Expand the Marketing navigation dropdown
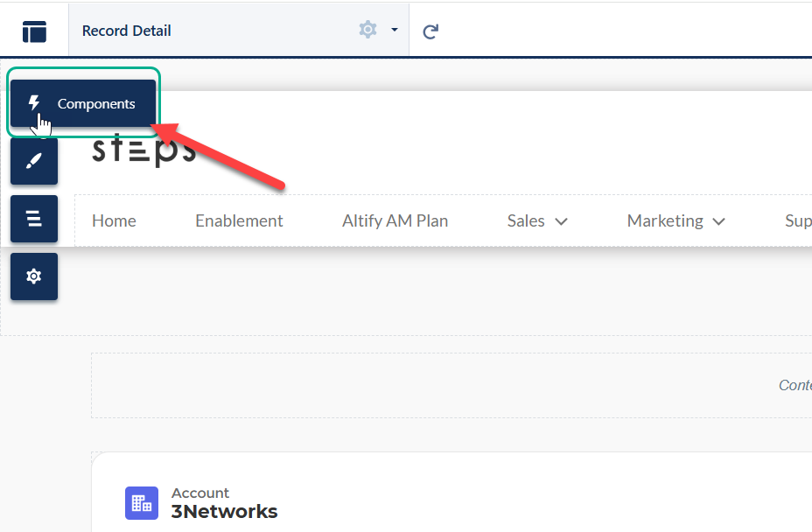Screen dimensions: 812x532 click(x=675, y=221)
